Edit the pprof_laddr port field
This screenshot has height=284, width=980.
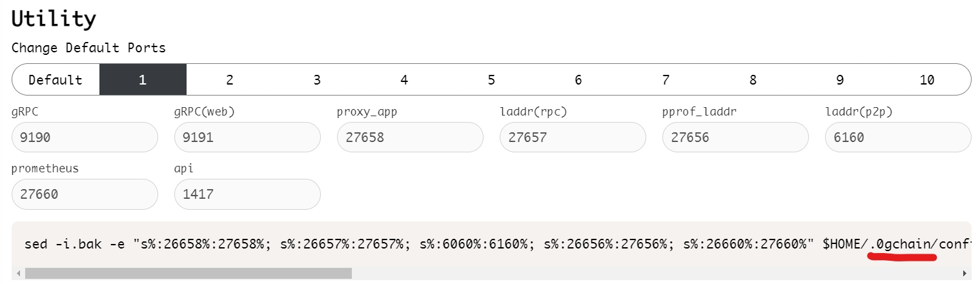point(735,137)
